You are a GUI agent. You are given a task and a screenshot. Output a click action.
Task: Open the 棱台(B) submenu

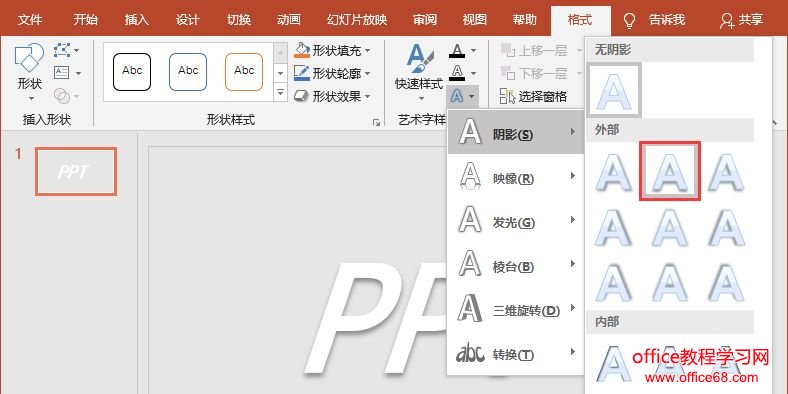[x=516, y=265]
